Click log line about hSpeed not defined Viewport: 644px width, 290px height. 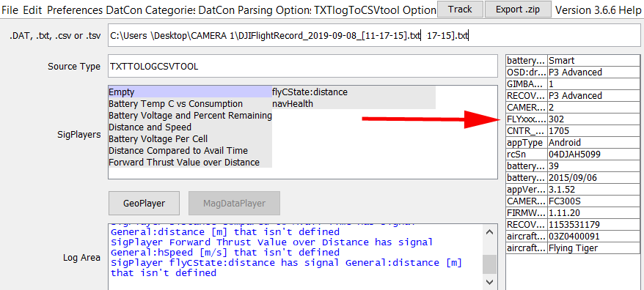tap(225, 252)
